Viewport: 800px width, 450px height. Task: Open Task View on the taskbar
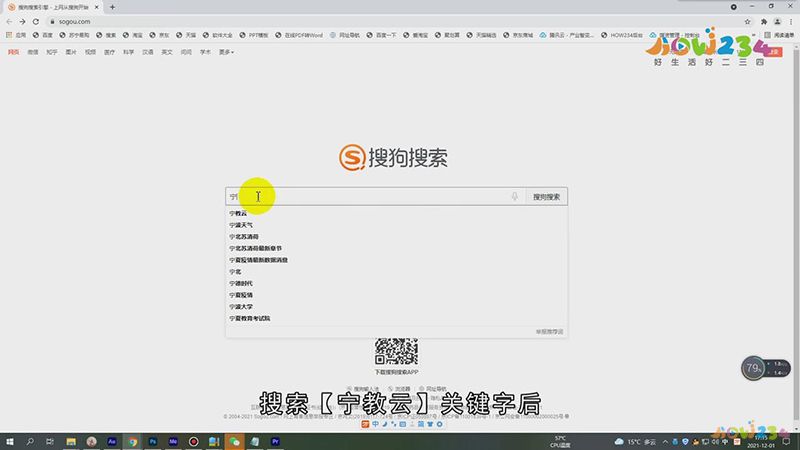point(49,441)
